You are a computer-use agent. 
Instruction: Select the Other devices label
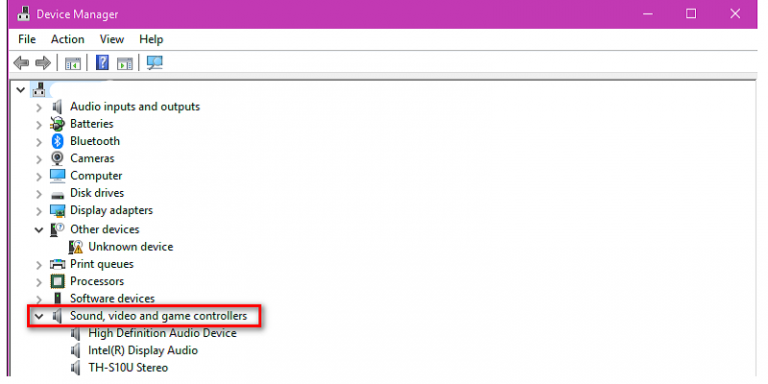(105, 229)
